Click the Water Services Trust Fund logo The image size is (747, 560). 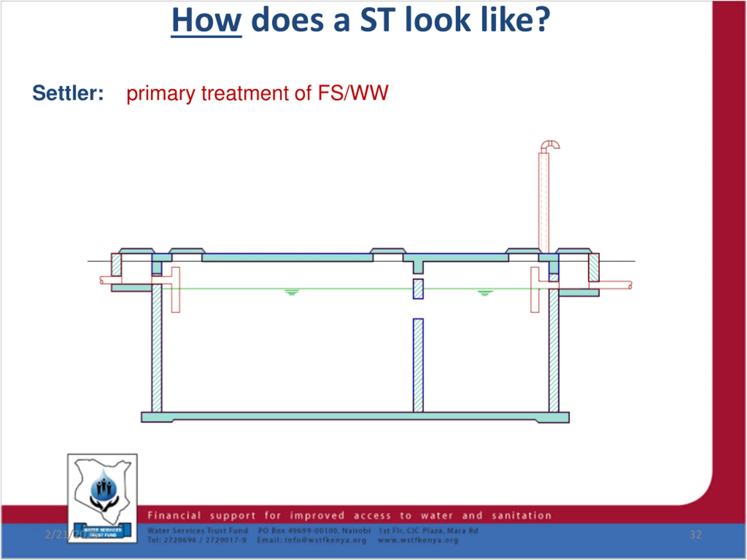pos(102,498)
